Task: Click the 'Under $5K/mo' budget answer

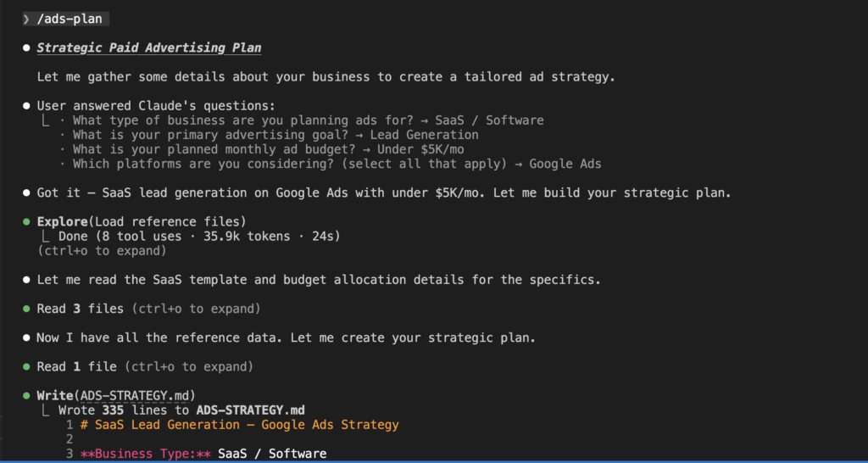Action: (x=421, y=149)
